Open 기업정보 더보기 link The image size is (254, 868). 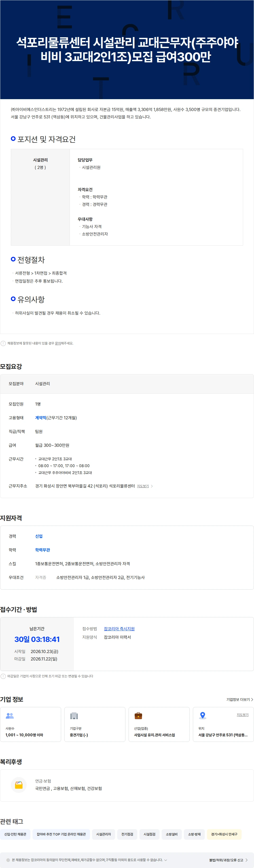pos(239,699)
